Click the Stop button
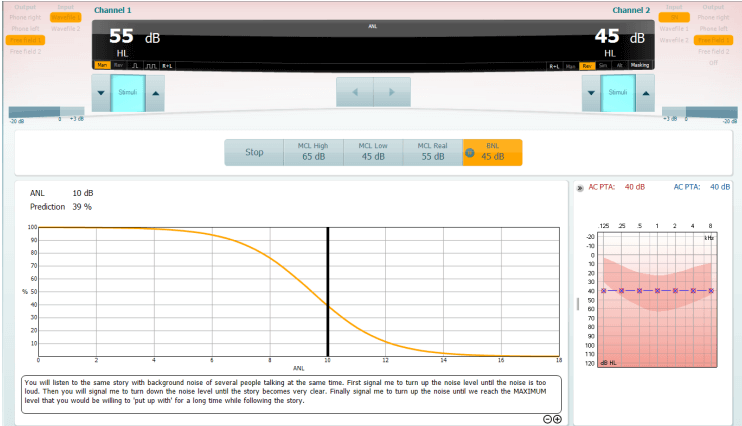The width and height of the screenshot is (742, 426). [x=254, y=152]
